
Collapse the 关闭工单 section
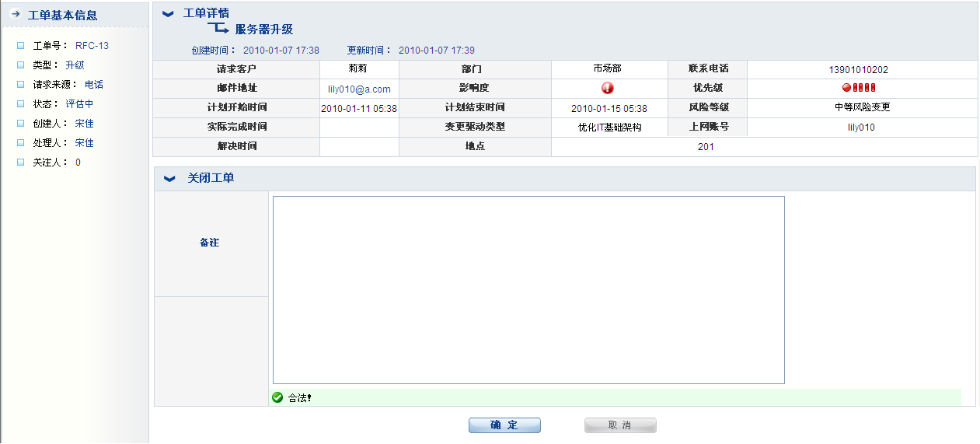169,179
